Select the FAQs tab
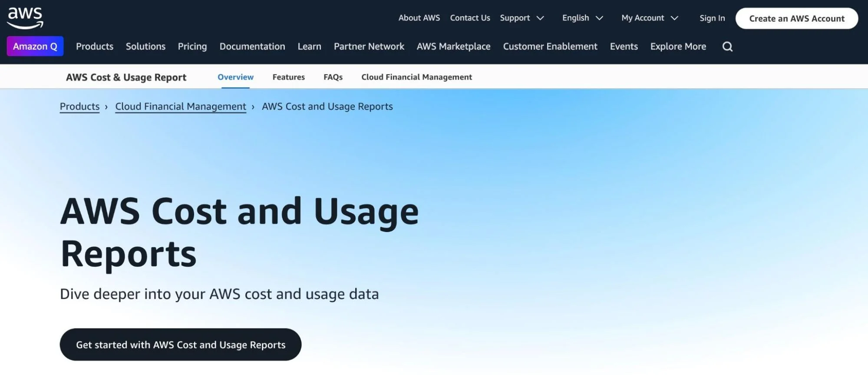The image size is (868, 375). (333, 77)
